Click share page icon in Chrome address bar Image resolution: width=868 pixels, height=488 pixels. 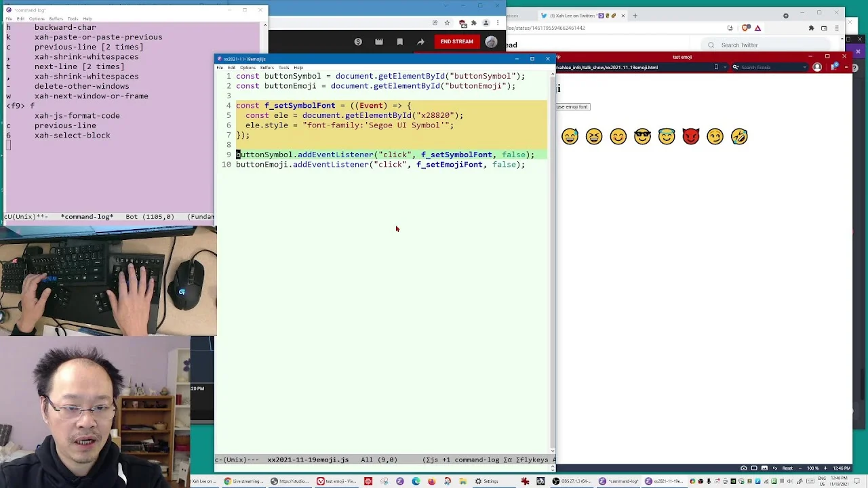click(435, 23)
